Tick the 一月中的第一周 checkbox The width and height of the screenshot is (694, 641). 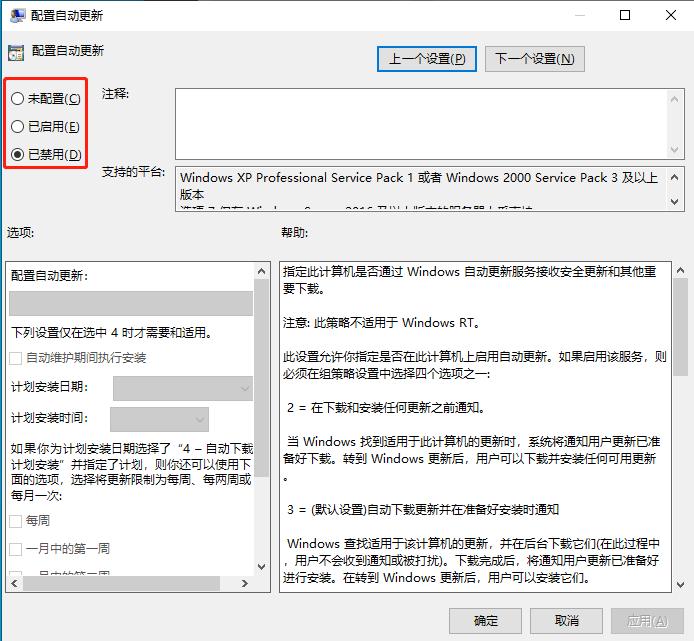point(15,549)
